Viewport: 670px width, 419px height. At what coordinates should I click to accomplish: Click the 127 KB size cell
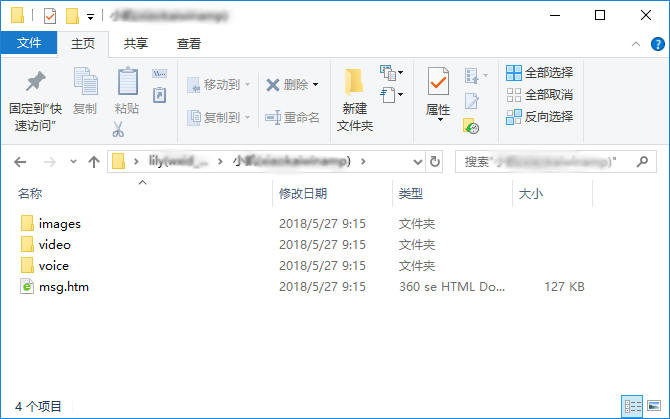pos(564,287)
